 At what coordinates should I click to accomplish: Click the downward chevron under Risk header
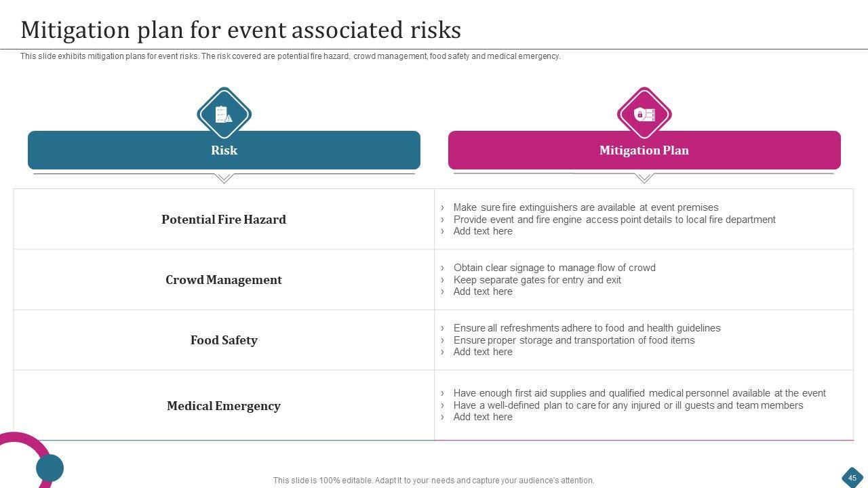click(224, 178)
